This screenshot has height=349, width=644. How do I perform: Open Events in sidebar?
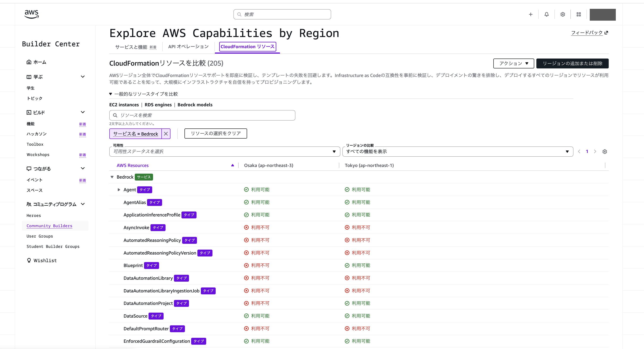pos(34,180)
